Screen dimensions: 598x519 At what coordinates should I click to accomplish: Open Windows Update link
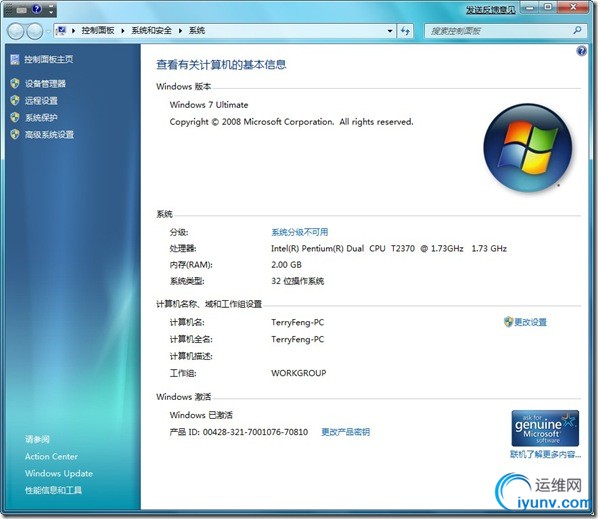[59, 473]
